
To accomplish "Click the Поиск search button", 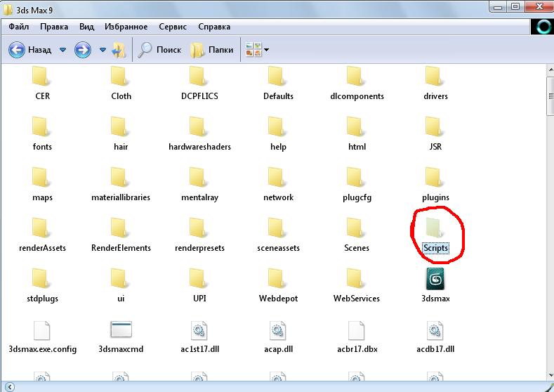I will coord(159,50).
